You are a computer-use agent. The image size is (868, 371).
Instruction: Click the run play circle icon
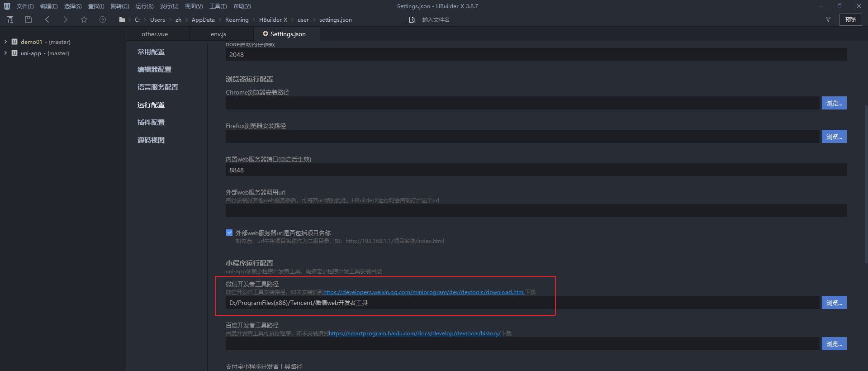click(x=103, y=19)
